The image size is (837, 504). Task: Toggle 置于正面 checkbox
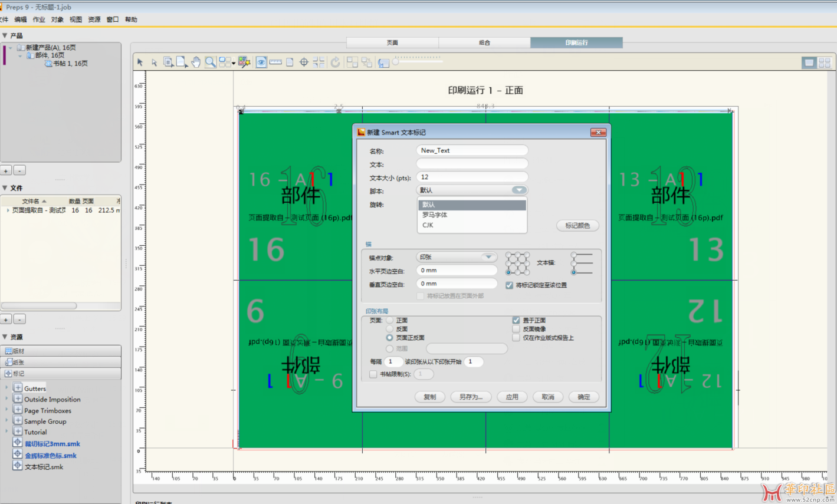[x=516, y=320]
